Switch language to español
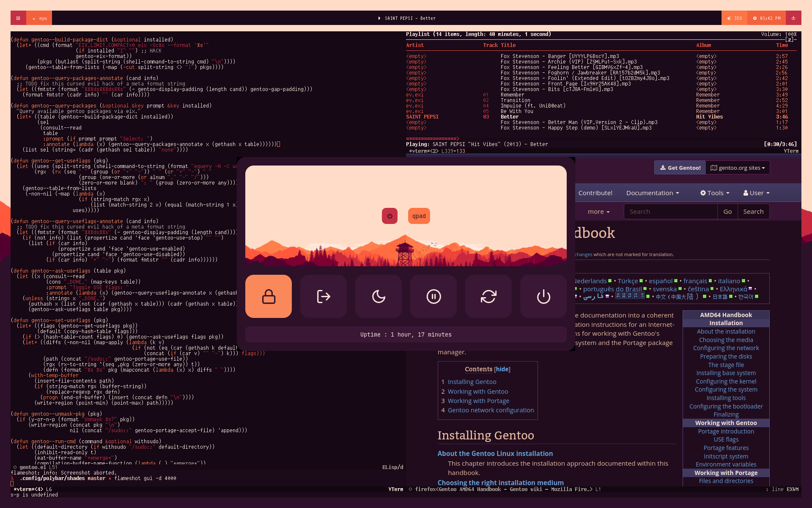 point(661,281)
